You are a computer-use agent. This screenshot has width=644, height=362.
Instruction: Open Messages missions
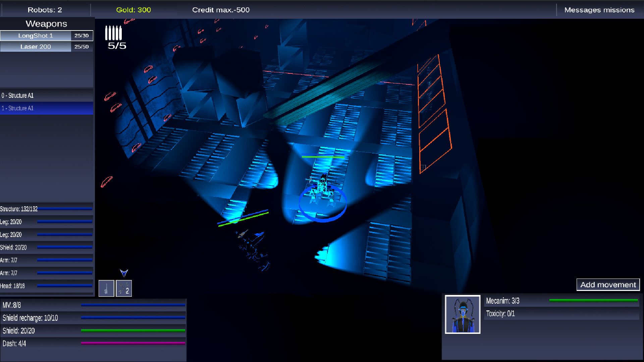599,10
